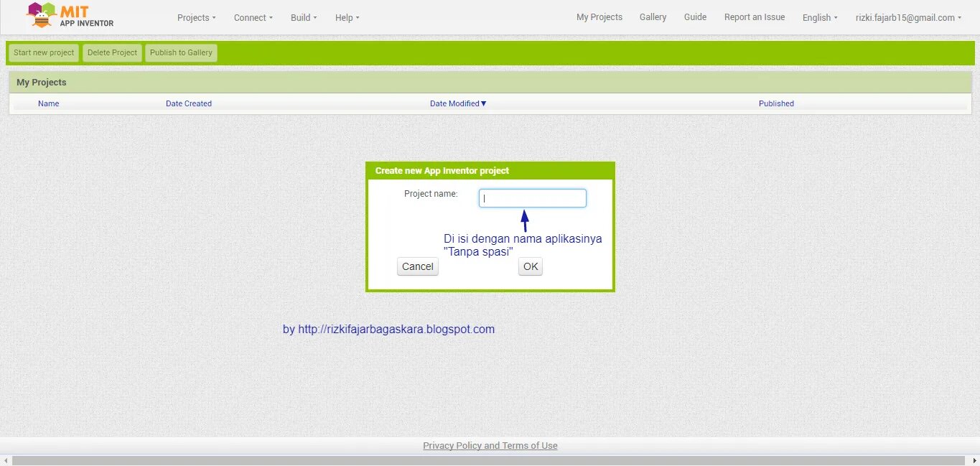Image resolution: width=980 pixels, height=466 pixels.
Task: Sort projects by Date Created column
Action: click(189, 103)
